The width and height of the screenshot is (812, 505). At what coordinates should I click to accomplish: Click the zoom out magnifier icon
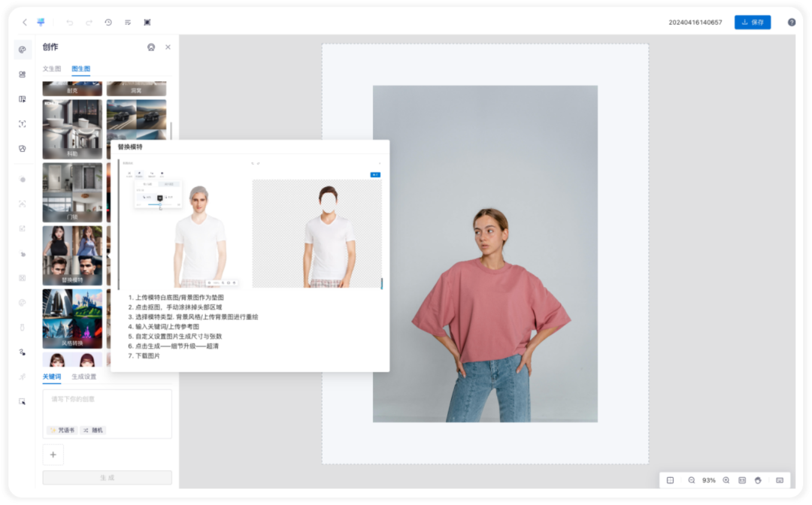[x=692, y=480]
